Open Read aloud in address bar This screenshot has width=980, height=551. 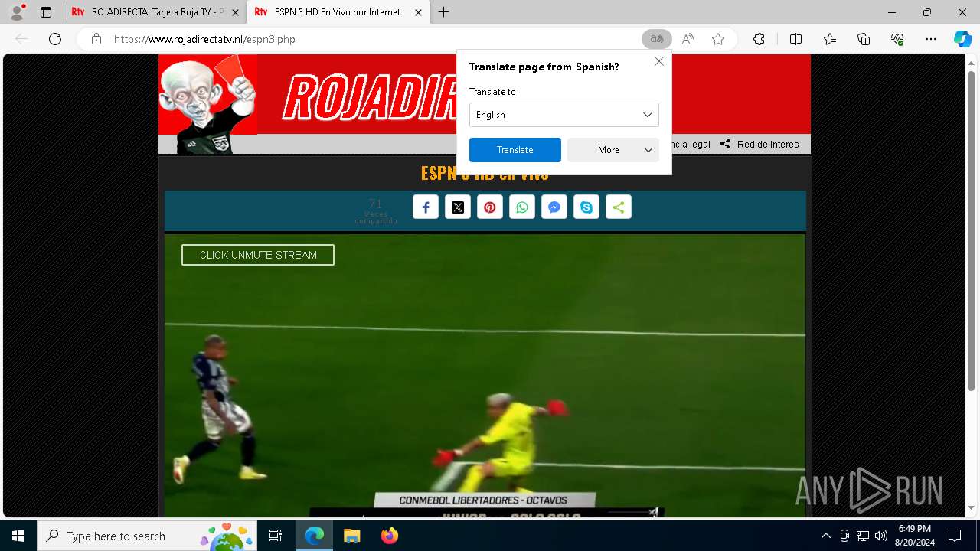pos(688,39)
